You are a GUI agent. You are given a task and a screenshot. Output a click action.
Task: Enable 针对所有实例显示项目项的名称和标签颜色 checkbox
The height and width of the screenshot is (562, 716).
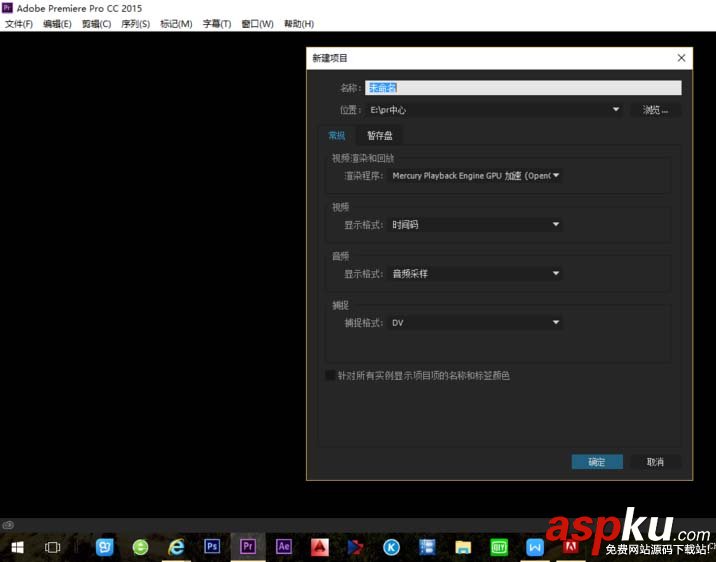pos(330,375)
